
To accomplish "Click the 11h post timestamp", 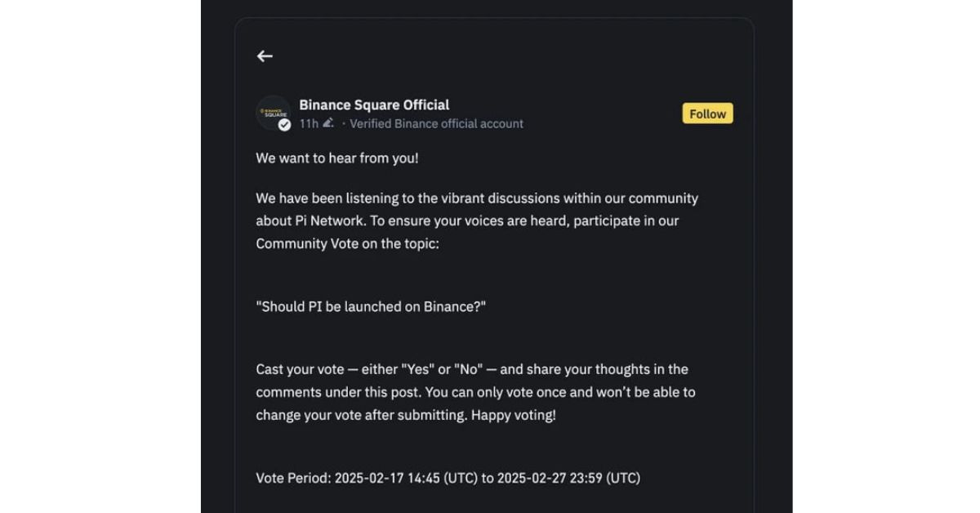I will pos(308,124).
